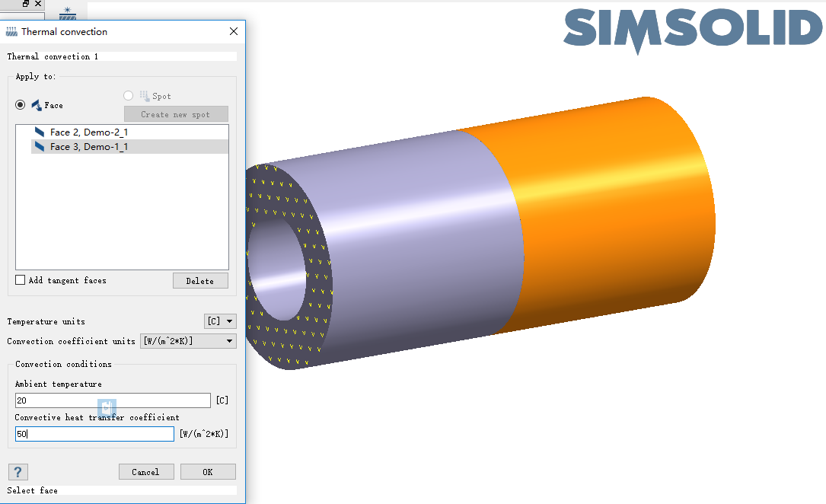
Task: Confirm settings with the OK button
Action: tap(208, 471)
